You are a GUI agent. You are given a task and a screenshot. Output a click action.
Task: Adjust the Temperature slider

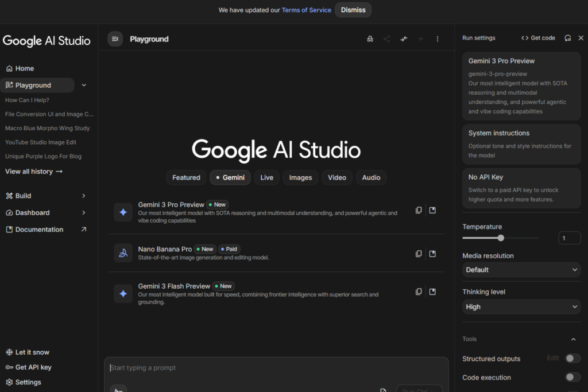click(500, 238)
